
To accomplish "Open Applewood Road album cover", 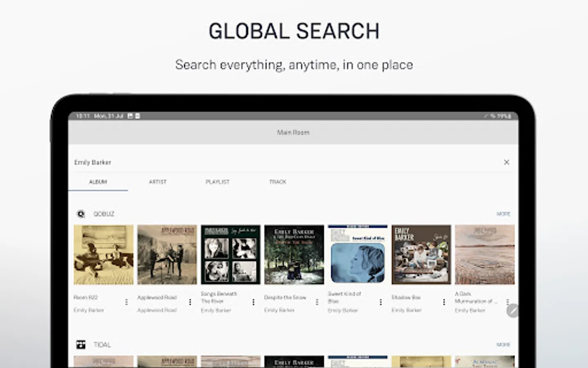I will tap(167, 254).
